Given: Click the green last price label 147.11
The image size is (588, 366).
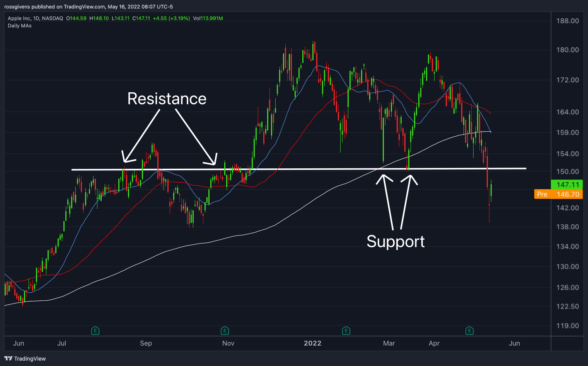Looking at the screenshot, I should pos(567,185).
